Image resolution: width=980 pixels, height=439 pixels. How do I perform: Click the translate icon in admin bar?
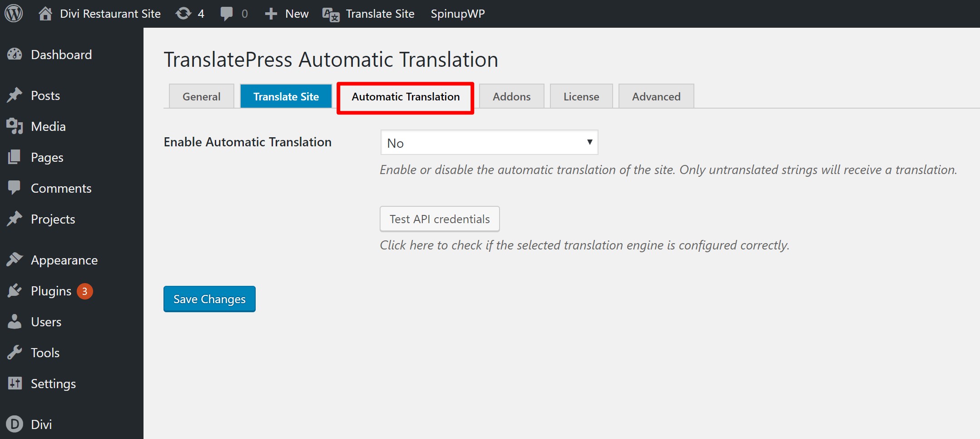click(331, 15)
